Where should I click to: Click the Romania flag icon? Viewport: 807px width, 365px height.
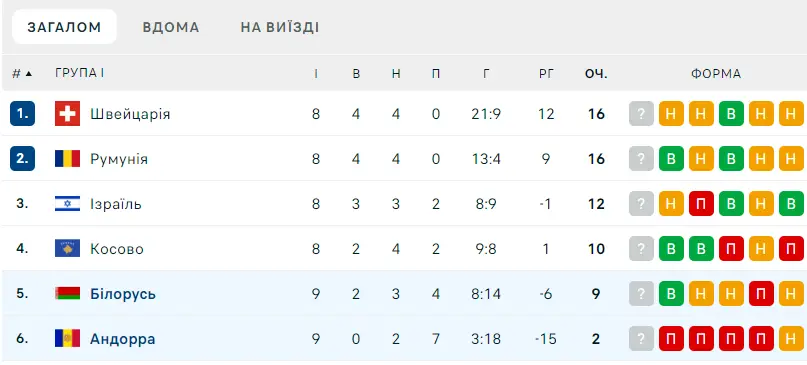67,159
